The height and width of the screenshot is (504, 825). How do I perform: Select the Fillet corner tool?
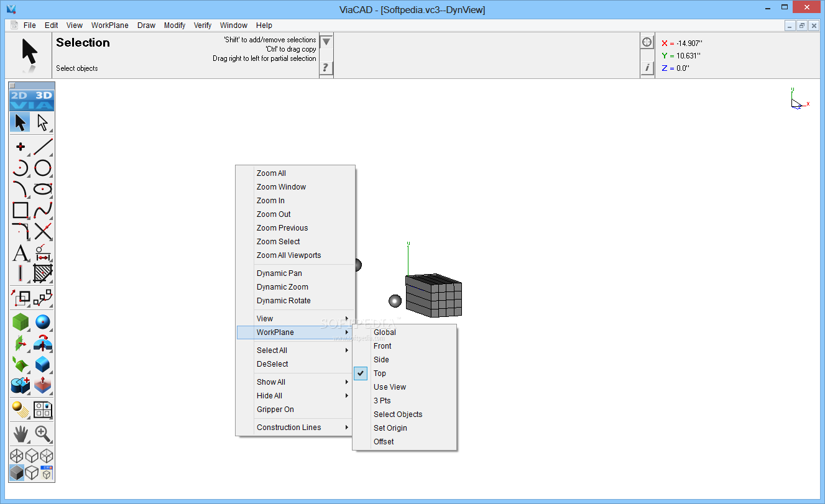[21, 232]
